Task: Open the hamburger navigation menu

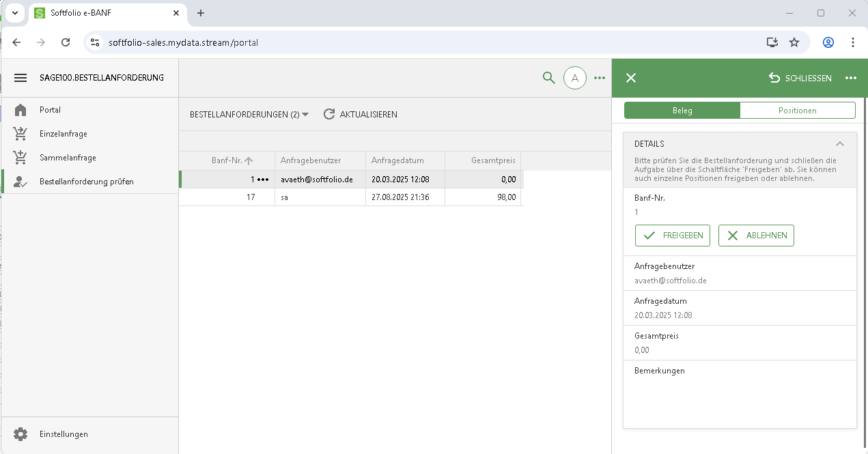Action: tap(20, 78)
